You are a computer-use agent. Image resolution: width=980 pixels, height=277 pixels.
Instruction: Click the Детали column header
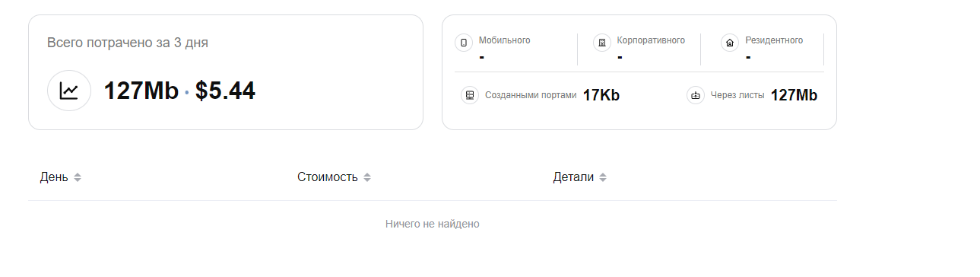point(573,177)
